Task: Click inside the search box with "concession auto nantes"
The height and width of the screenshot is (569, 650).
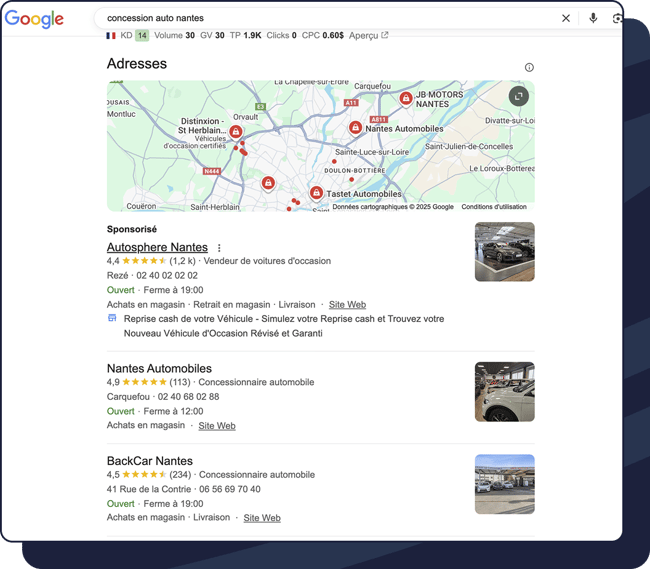Action: pyautogui.click(x=320, y=18)
